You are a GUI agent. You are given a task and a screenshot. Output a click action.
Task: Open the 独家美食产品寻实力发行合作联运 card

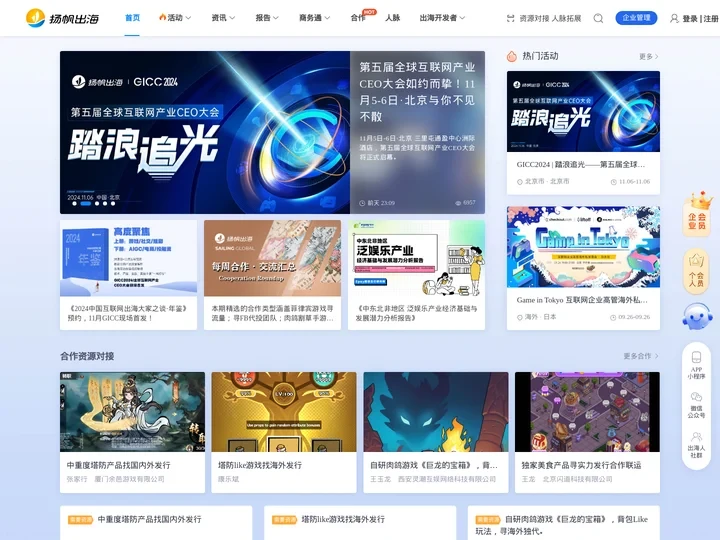click(x=587, y=432)
